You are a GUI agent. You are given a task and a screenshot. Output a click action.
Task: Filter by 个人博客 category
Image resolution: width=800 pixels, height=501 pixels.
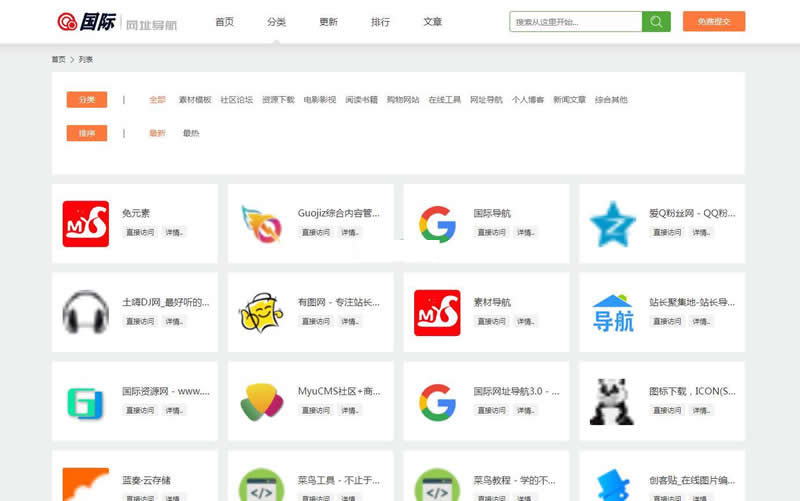click(x=528, y=99)
